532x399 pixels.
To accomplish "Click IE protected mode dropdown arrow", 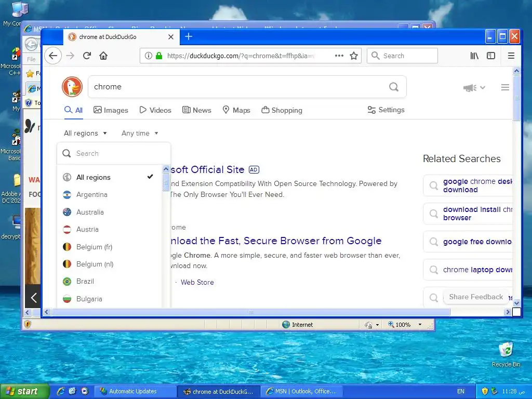I will click(377, 325).
